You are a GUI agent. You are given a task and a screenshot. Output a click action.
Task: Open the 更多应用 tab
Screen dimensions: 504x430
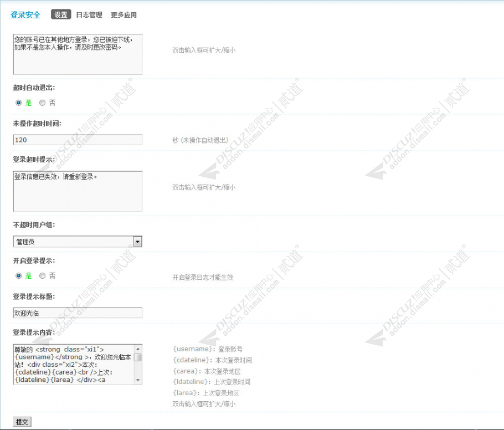124,15
